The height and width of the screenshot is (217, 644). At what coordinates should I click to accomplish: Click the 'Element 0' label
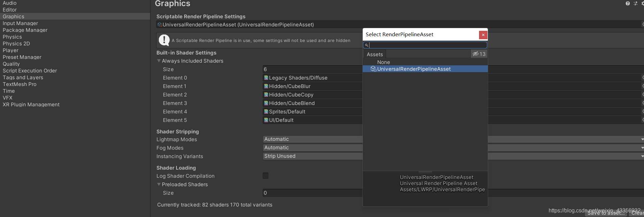click(x=175, y=78)
